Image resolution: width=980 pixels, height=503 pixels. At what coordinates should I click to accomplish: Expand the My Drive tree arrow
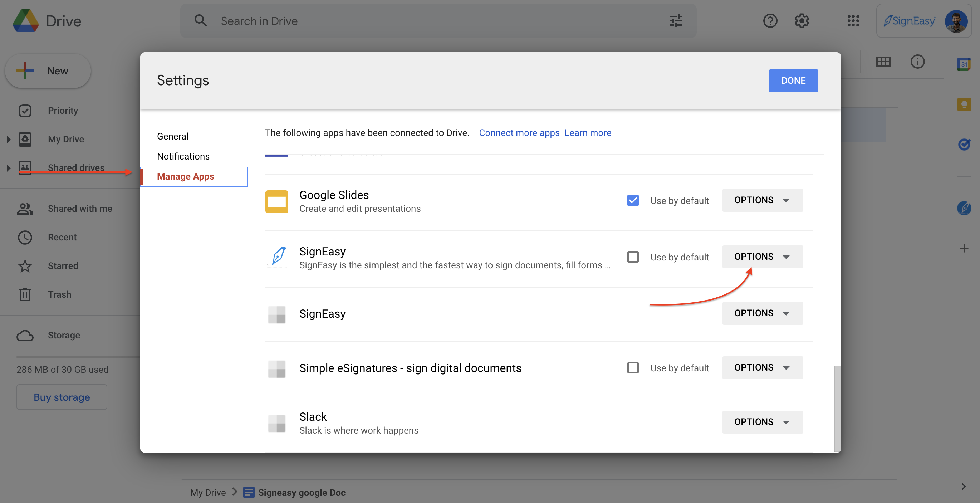8,139
